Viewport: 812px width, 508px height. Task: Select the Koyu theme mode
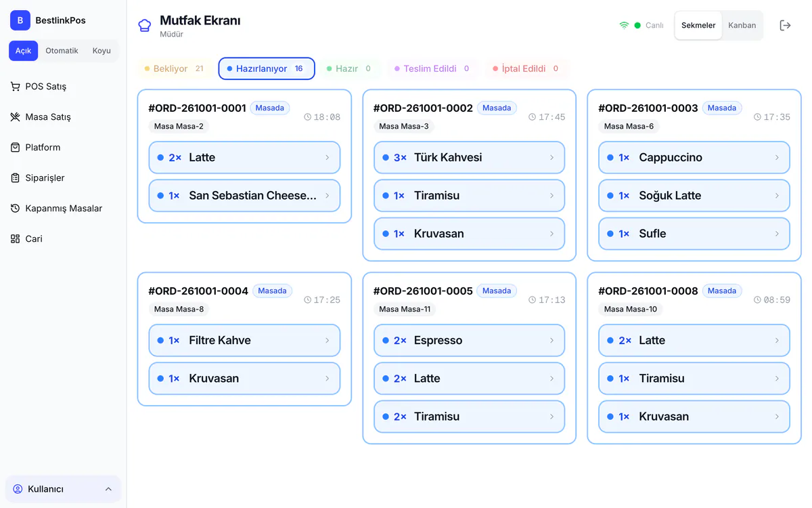(x=101, y=51)
